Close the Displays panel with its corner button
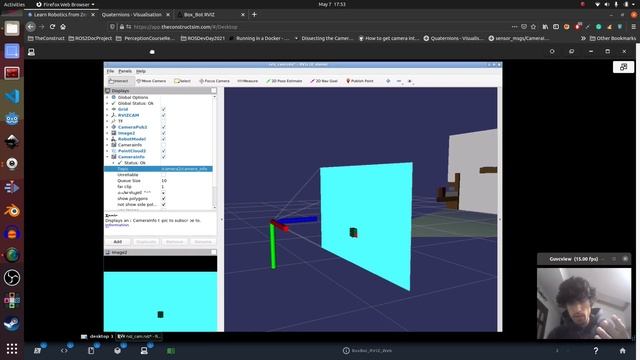The height and width of the screenshot is (360, 640). coord(213,91)
